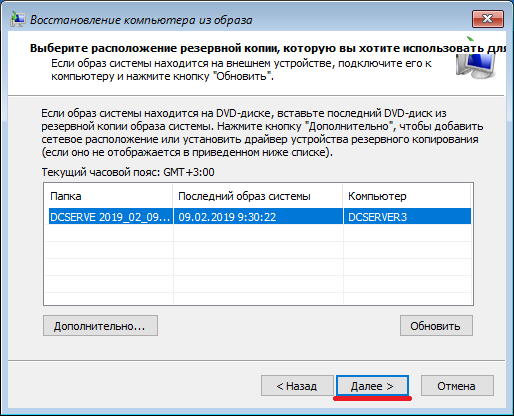The height and width of the screenshot is (416, 514).
Task: Go back with the < Назад button
Action: (297, 386)
